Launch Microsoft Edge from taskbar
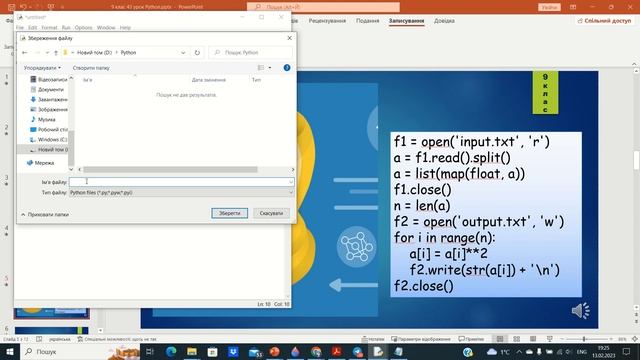This screenshot has height=360, width=640. coord(171,351)
